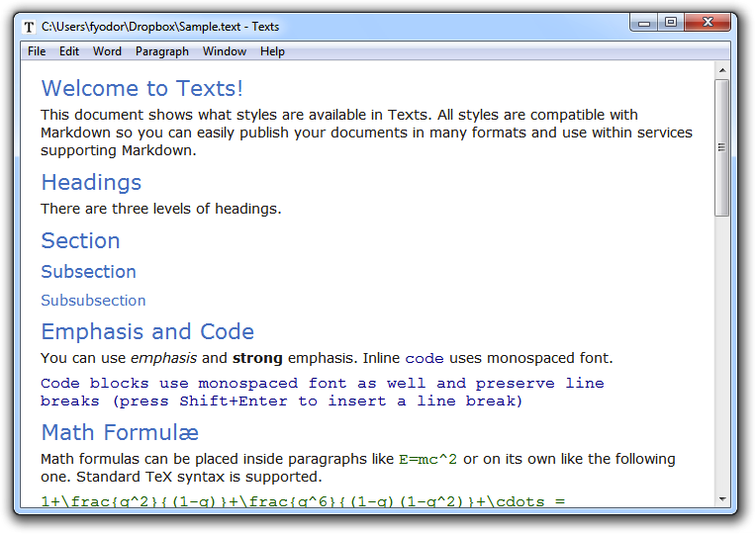Maximize the Texts window
Screen dimensions: 756x534
(671, 23)
